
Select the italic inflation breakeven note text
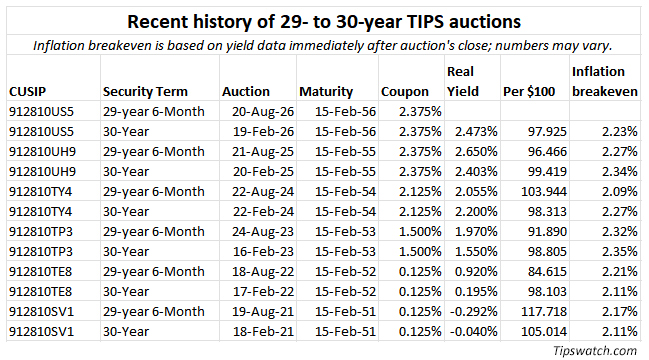[x=322, y=45]
